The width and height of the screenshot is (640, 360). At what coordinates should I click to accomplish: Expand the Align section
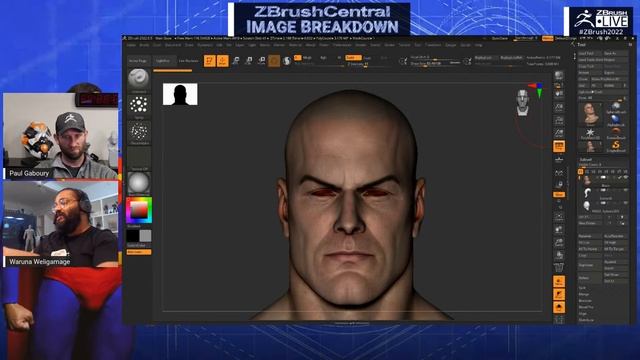pyautogui.click(x=582, y=314)
